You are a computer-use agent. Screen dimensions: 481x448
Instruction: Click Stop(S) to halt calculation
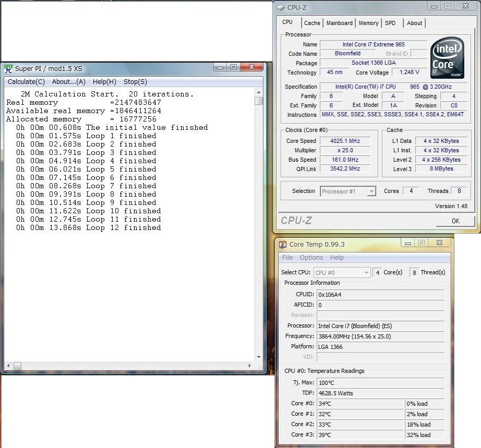(135, 82)
